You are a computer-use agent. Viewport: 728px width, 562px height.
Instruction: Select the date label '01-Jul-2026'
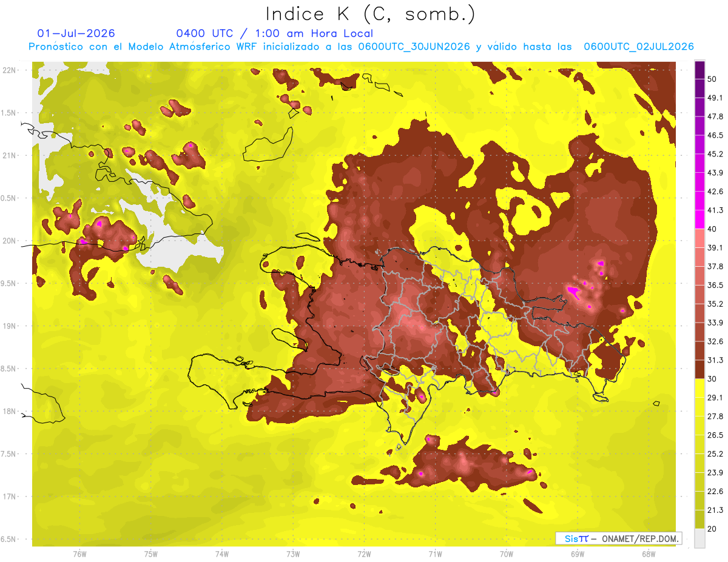tap(76, 33)
